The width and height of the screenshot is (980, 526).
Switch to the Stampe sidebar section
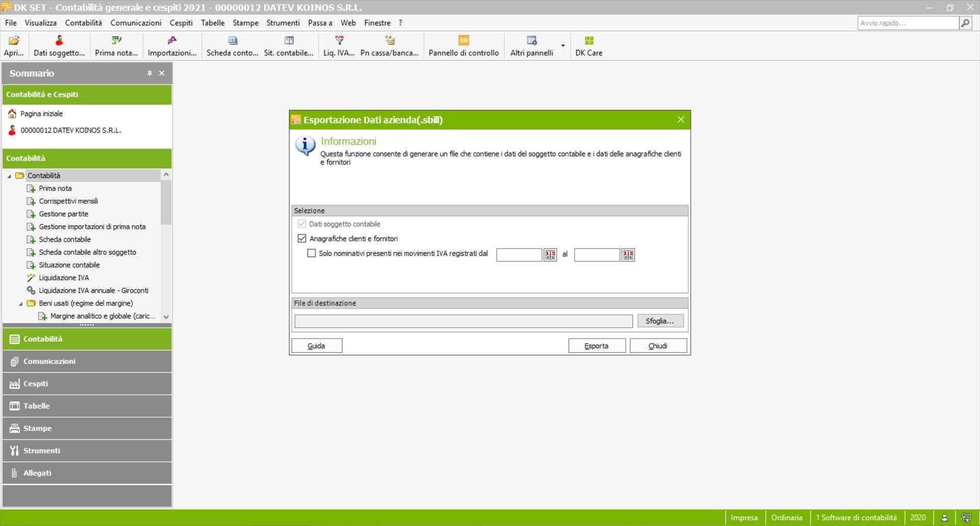coord(87,428)
